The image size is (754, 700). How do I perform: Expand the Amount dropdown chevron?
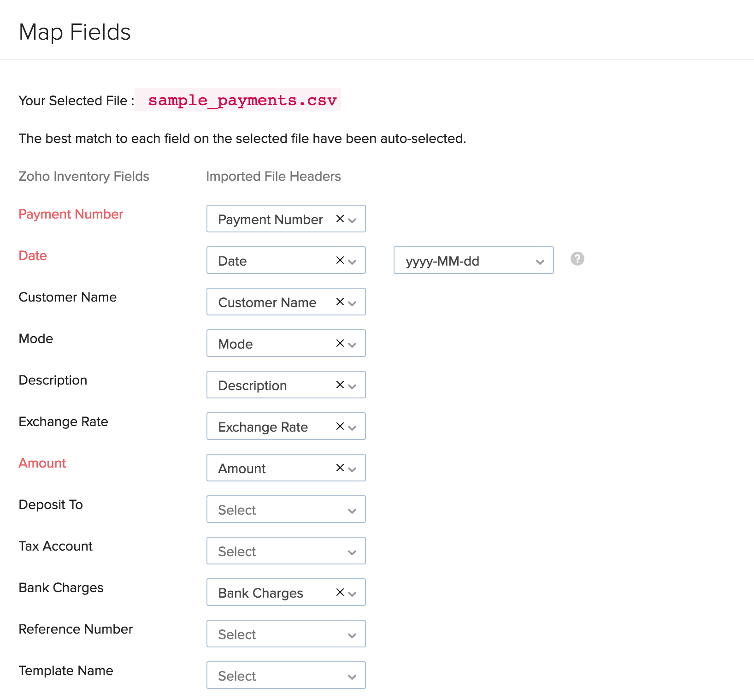coord(353,469)
